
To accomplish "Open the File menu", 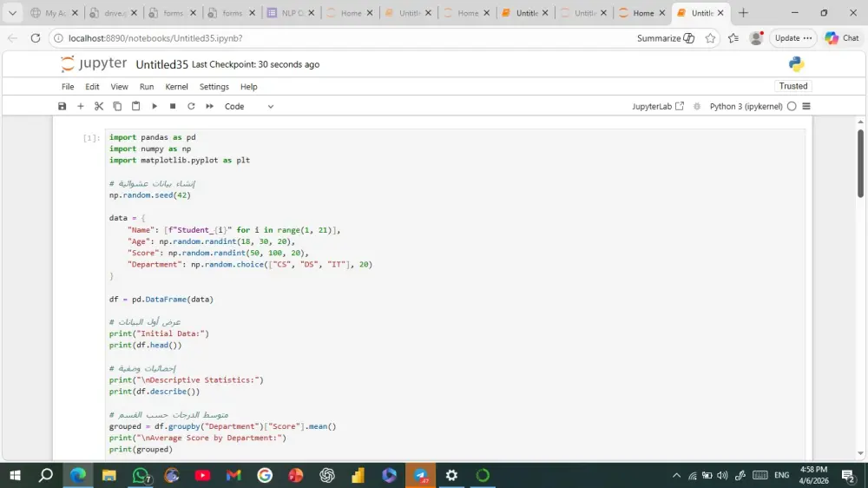I will pyautogui.click(x=68, y=87).
